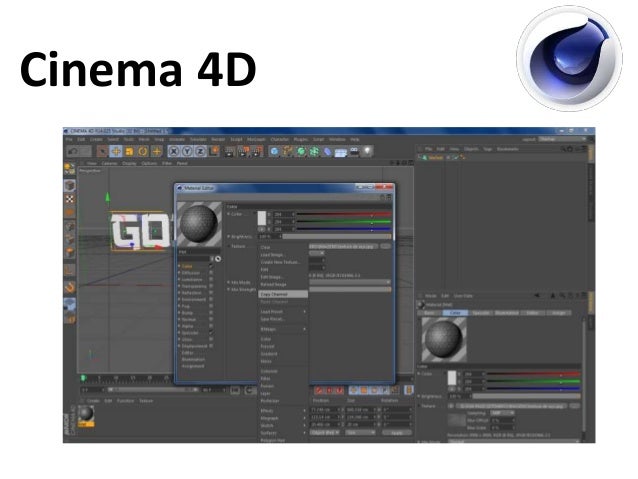Open the render settings clapperboard icon
Screen dimensions: 638x479
pyautogui.click(x=257, y=152)
